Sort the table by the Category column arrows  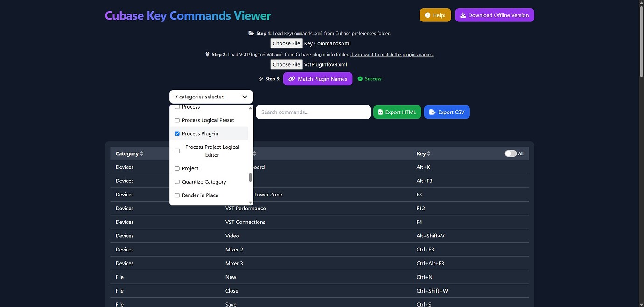pos(142,153)
